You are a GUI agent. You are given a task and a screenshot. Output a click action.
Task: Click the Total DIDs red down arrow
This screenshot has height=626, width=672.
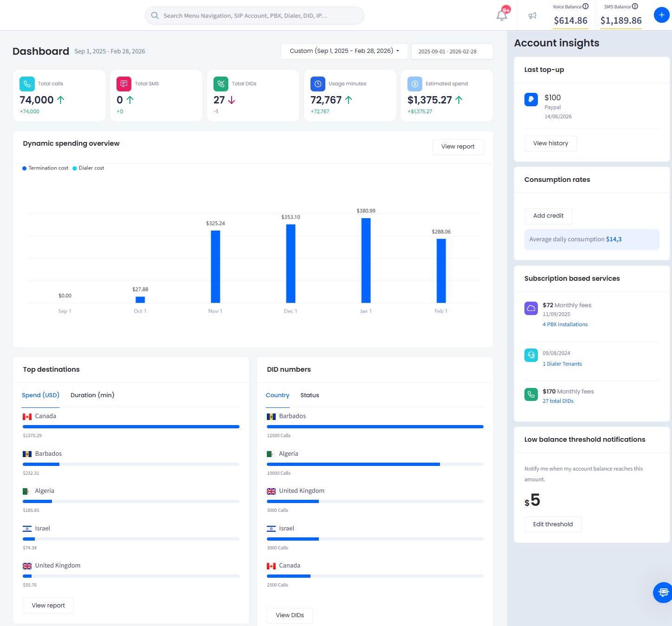232,100
